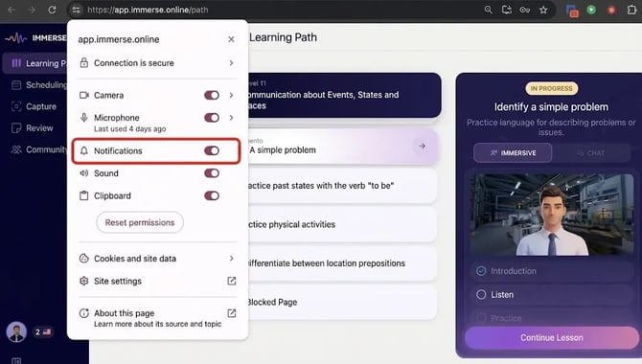Click the external link icon beside Site settings

[231, 281]
